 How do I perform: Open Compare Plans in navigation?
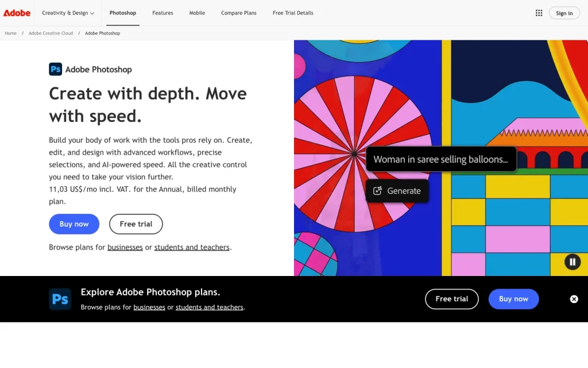[238, 13]
